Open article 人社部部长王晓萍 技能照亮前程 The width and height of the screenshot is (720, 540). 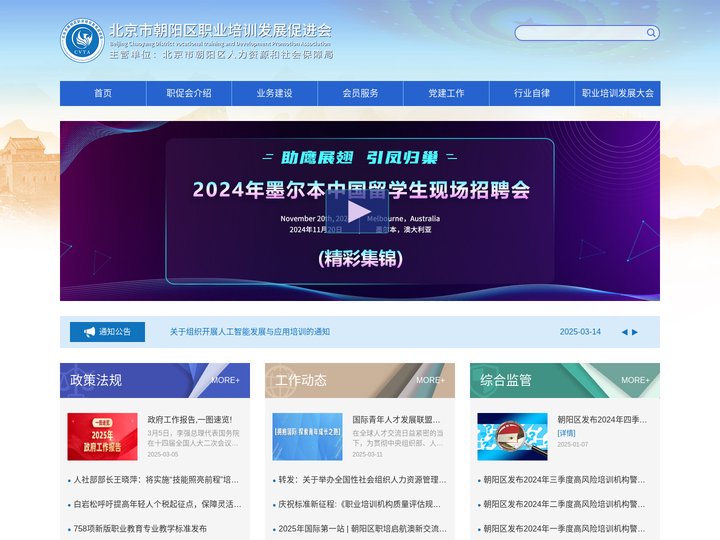156,480
